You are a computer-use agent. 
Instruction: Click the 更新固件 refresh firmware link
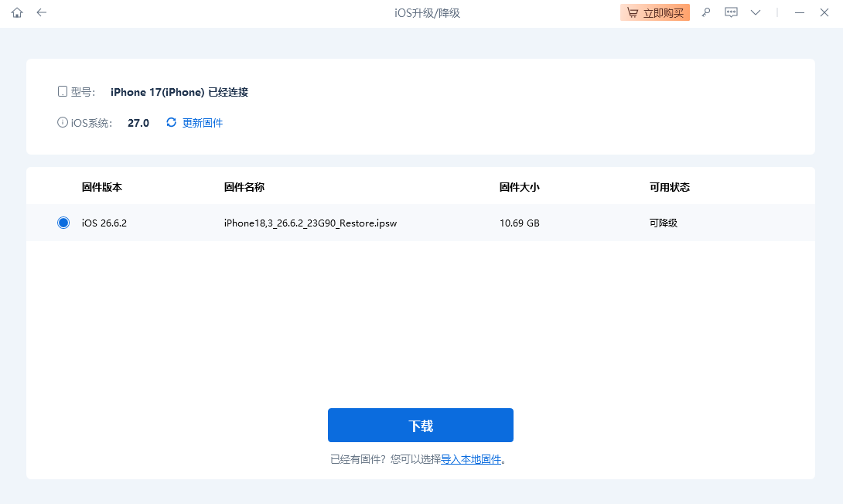point(202,123)
